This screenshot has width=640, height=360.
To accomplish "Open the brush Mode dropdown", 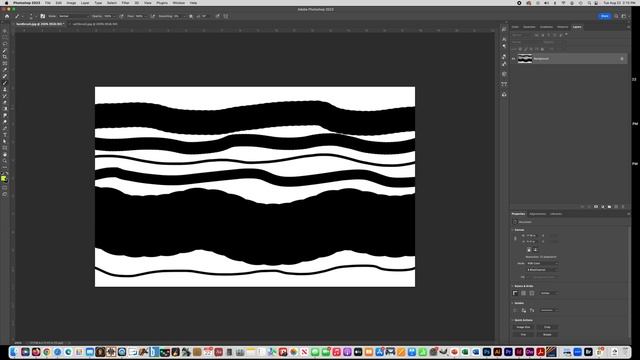I will 73,16.
